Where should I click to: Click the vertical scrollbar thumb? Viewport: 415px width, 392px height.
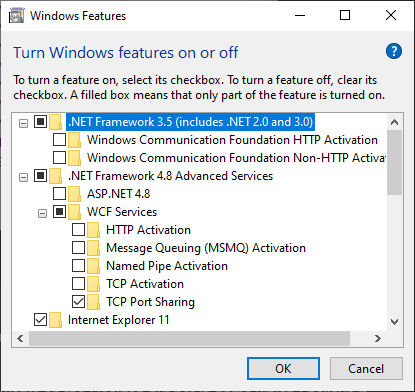pyautogui.click(x=395, y=162)
